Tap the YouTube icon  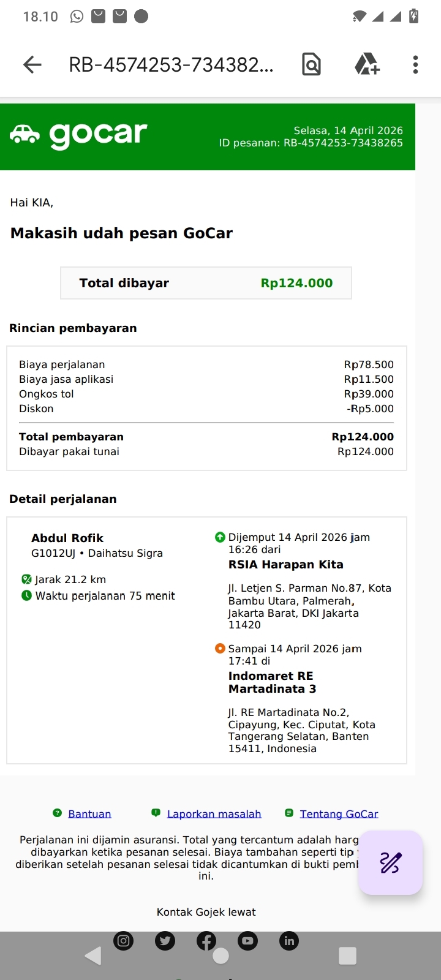tap(247, 941)
